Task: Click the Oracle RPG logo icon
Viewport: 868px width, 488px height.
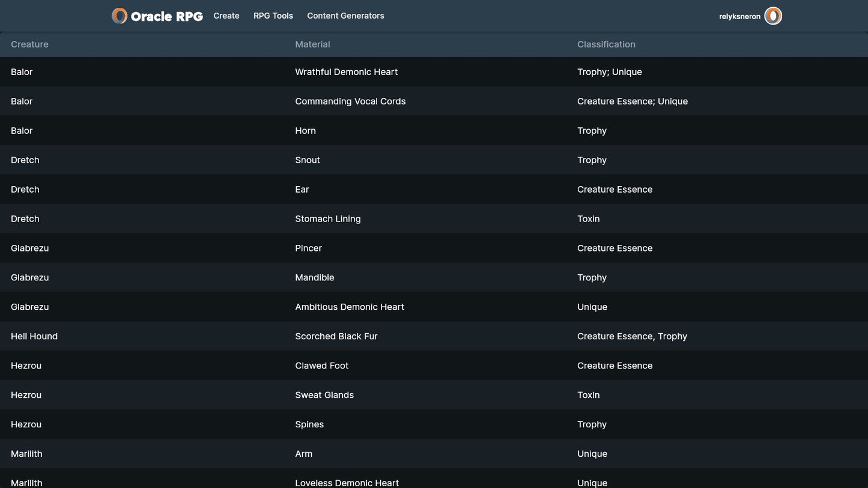Action: (120, 16)
